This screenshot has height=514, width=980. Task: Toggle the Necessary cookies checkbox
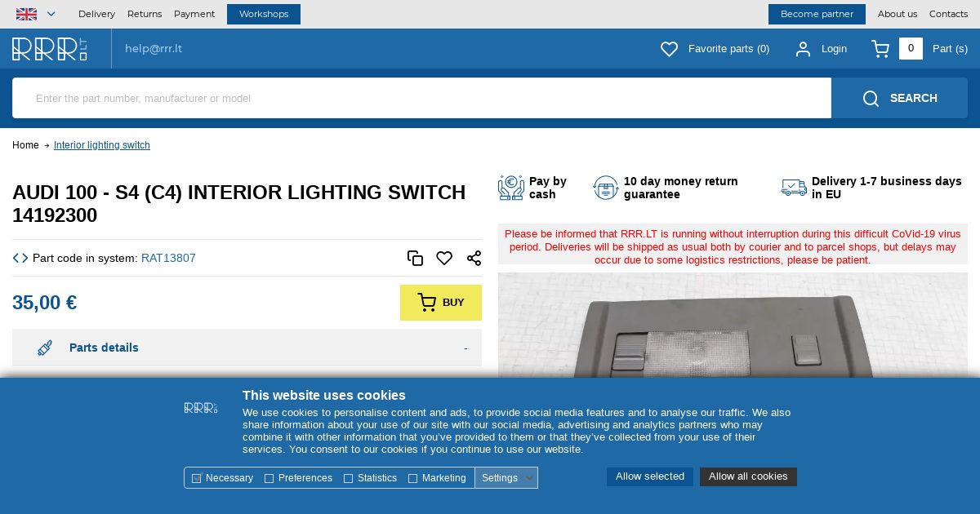197,478
